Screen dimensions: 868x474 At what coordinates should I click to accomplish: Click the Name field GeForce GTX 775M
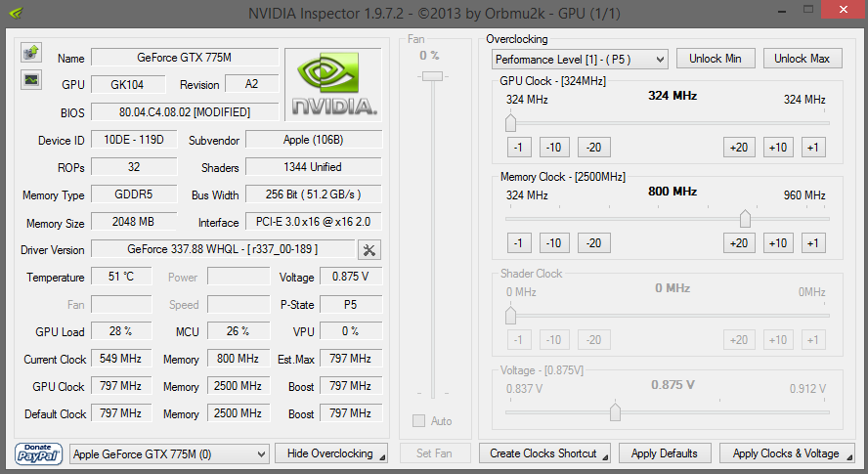(185, 58)
